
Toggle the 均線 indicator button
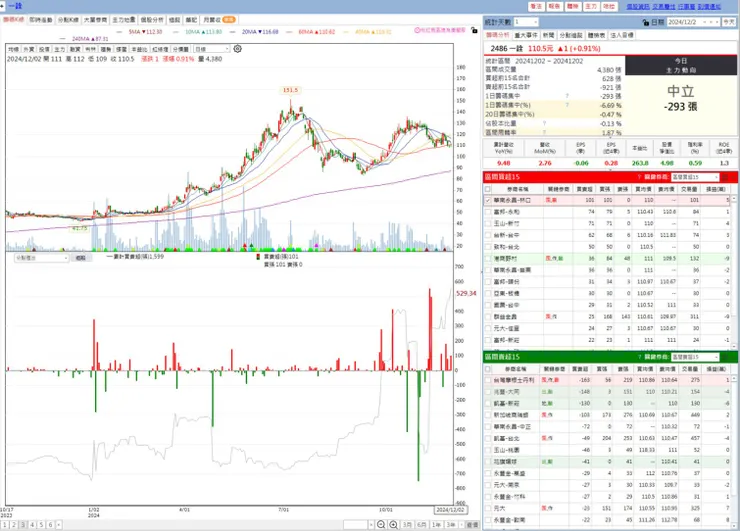tap(13, 49)
